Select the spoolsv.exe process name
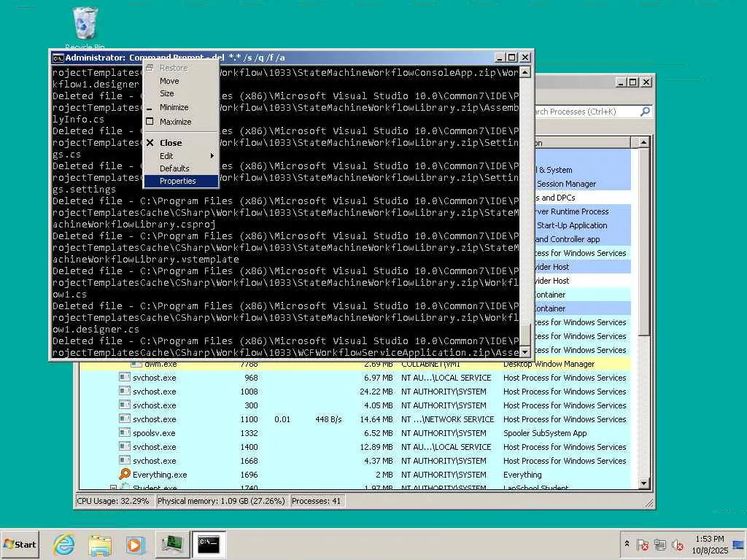 point(154,433)
